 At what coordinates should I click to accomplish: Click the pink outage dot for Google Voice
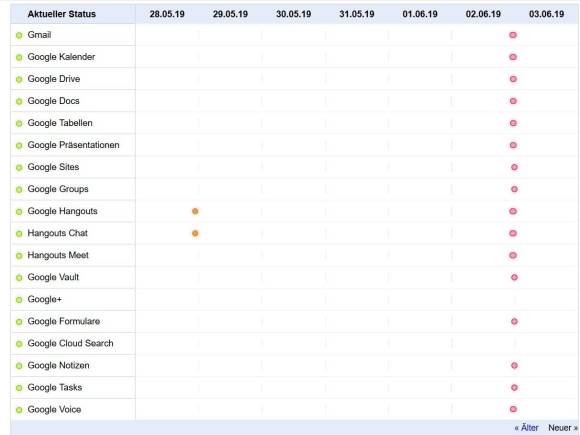[x=513, y=409]
